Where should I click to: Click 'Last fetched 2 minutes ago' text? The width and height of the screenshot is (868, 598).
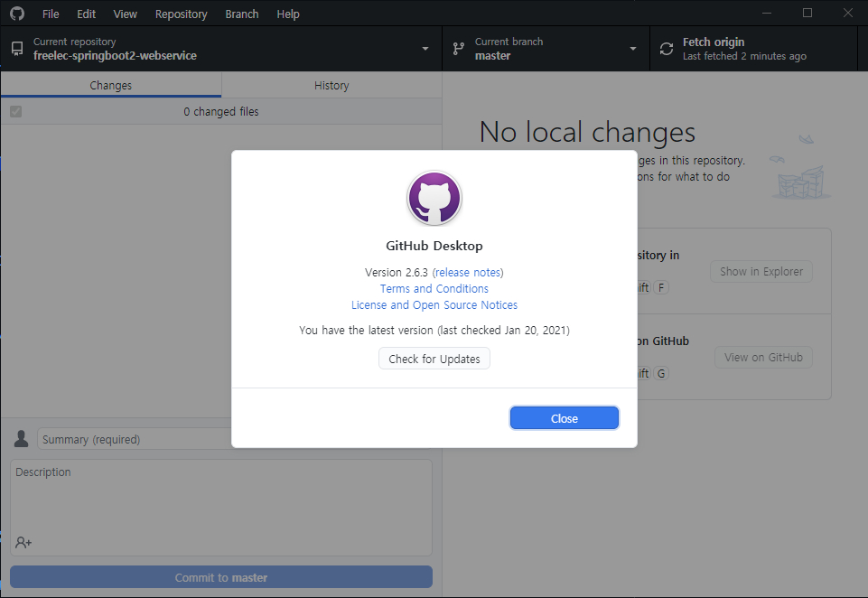point(744,56)
